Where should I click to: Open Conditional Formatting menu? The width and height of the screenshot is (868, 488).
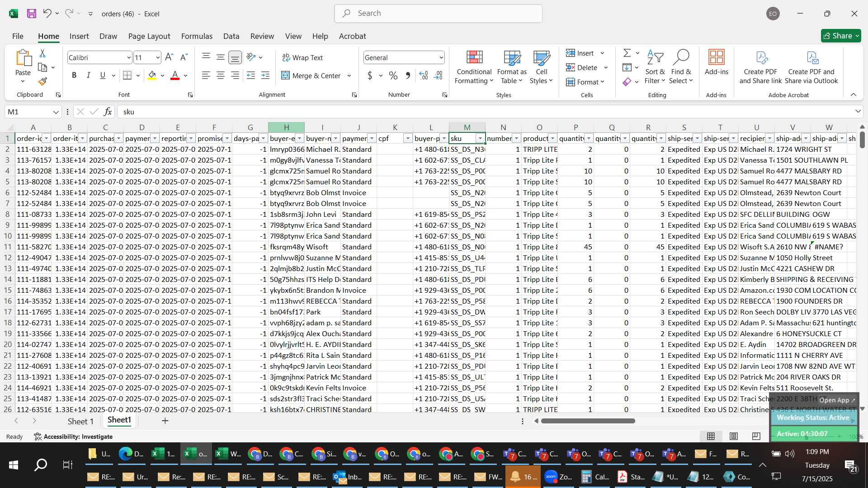474,67
